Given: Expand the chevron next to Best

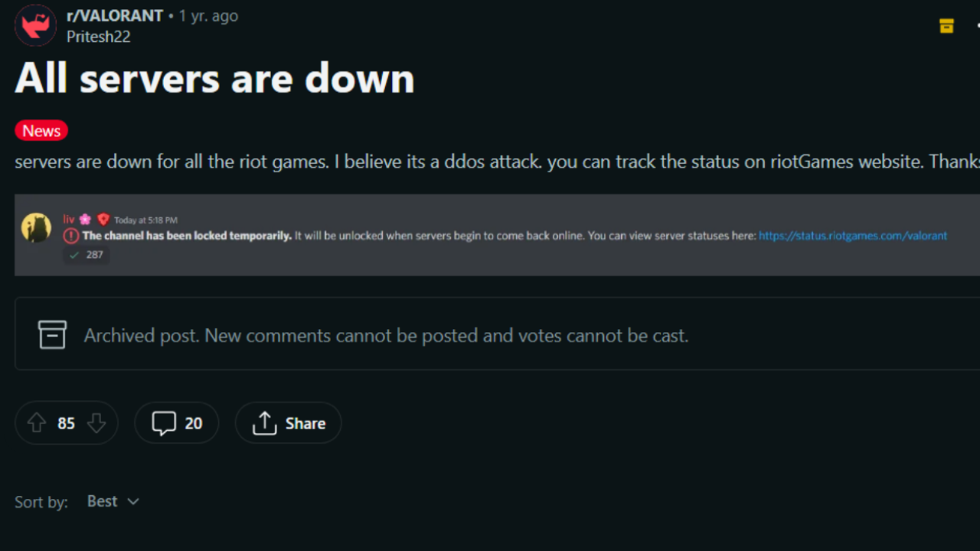Looking at the screenshot, I should [132, 501].
